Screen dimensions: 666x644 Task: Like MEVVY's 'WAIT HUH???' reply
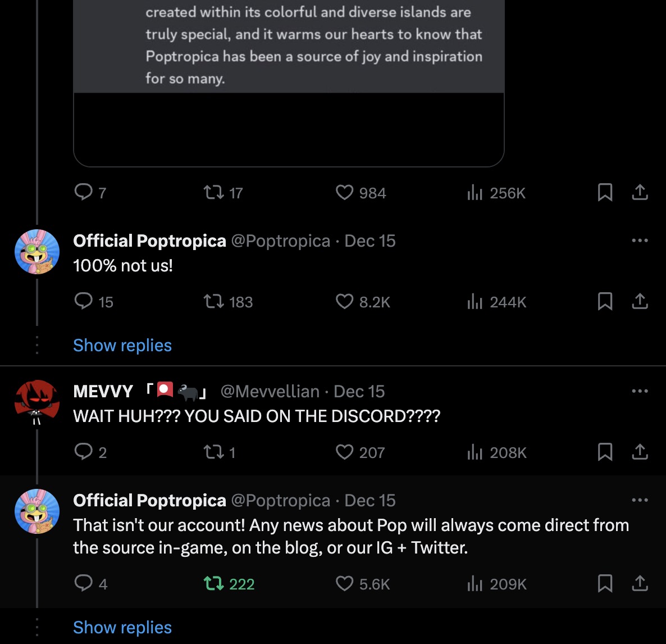click(x=344, y=452)
